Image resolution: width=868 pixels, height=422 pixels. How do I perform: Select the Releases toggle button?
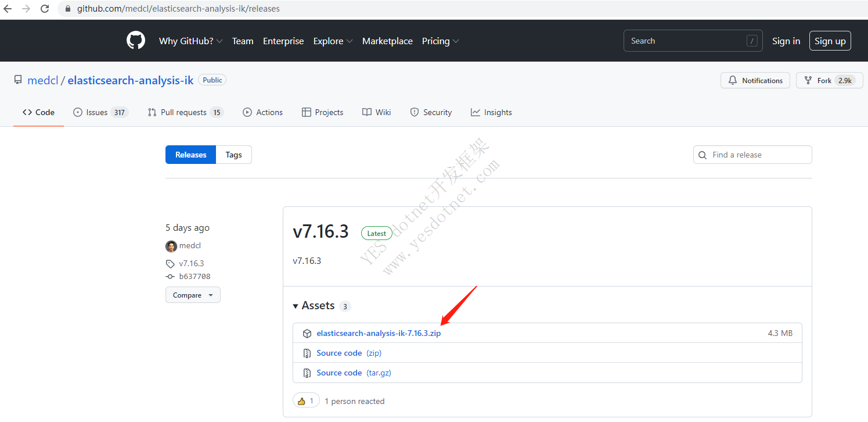[x=190, y=155]
